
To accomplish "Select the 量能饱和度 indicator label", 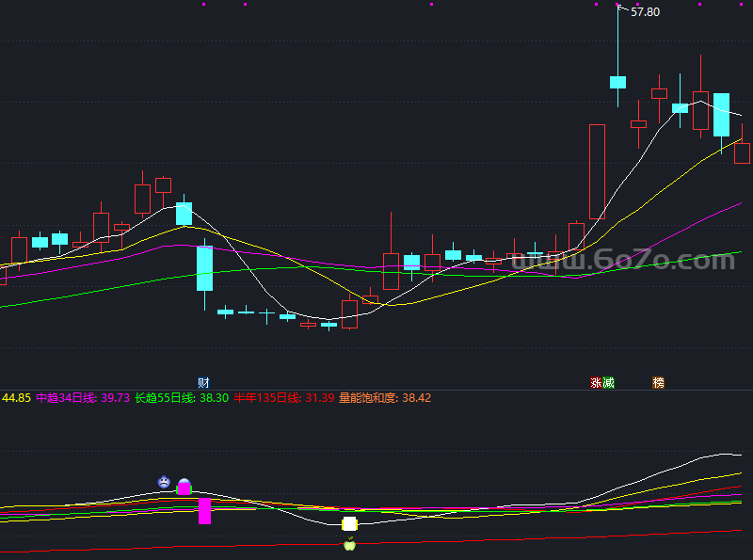I will pyautogui.click(x=369, y=398).
